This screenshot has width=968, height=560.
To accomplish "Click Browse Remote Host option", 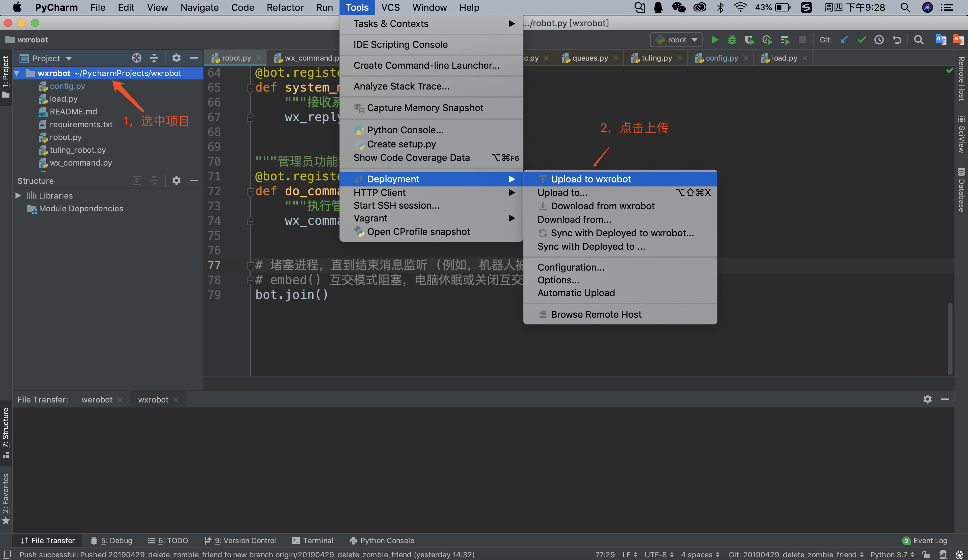I will [596, 314].
